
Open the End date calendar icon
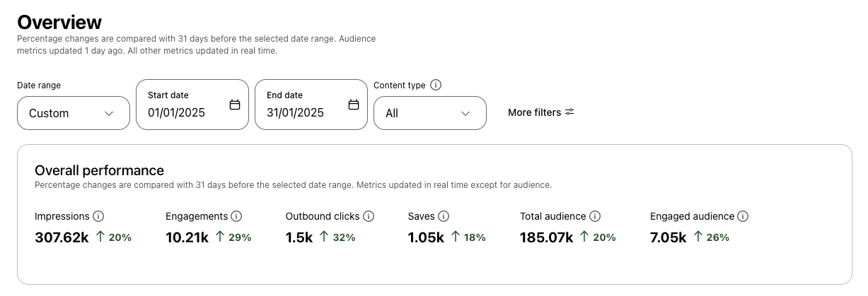354,105
